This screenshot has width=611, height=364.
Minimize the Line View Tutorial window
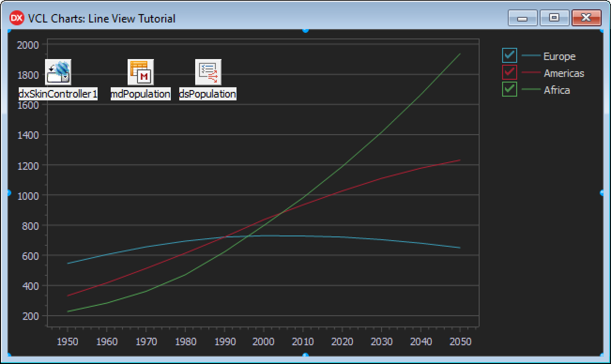(x=522, y=18)
